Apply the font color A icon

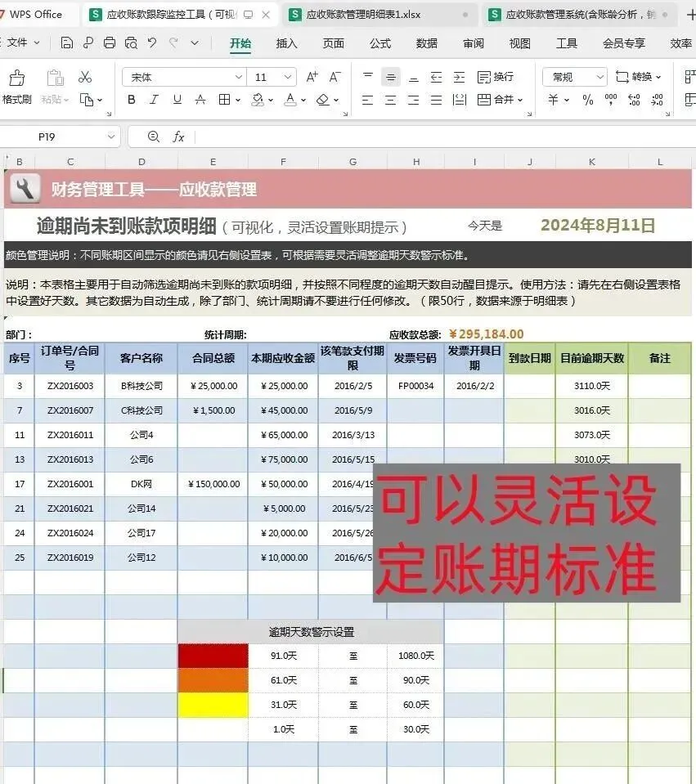(290, 100)
